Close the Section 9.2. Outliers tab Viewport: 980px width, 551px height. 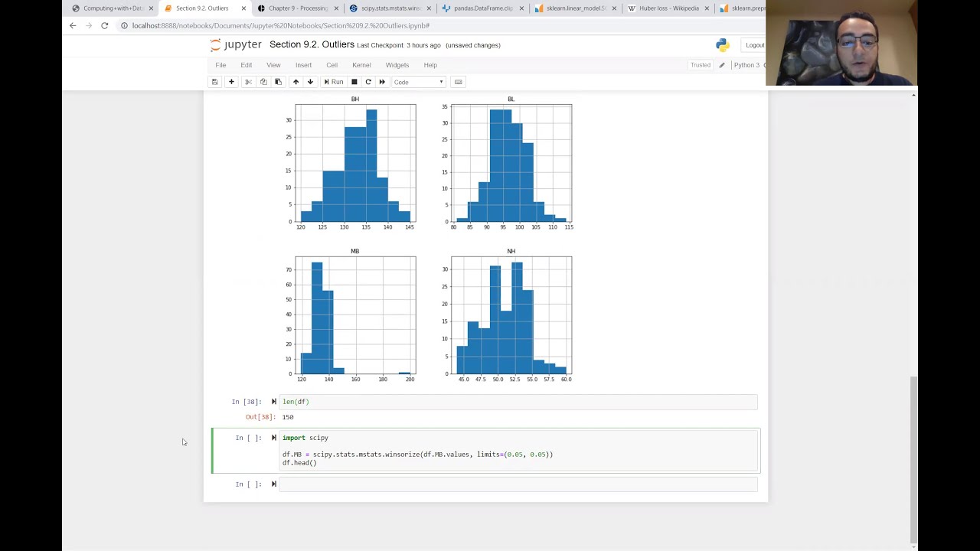click(243, 8)
